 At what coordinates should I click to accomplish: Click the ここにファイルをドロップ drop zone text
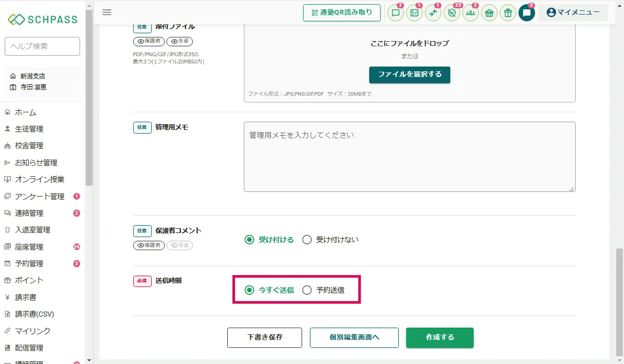410,43
